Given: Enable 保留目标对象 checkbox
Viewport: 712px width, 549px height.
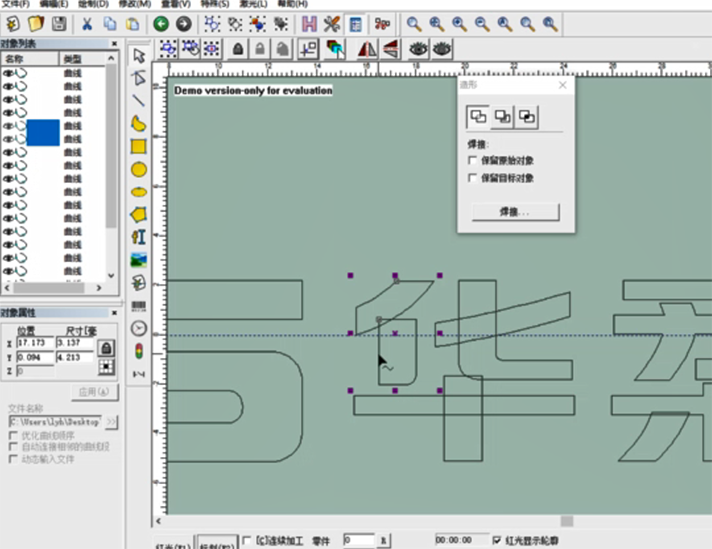Looking at the screenshot, I should 473,178.
